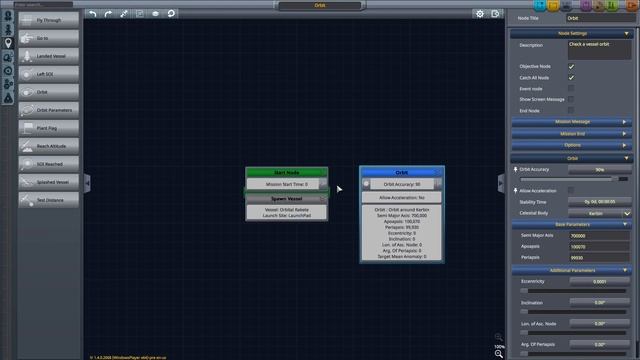Screen dimensions: 640x360
Task: Select the kerbal head category at sidebar top
Action: [8, 16]
